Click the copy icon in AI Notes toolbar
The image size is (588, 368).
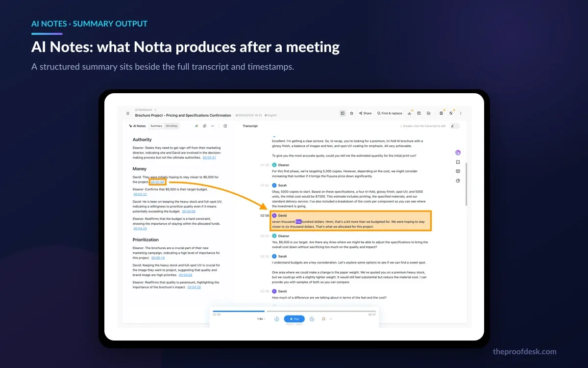coord(204,126)
